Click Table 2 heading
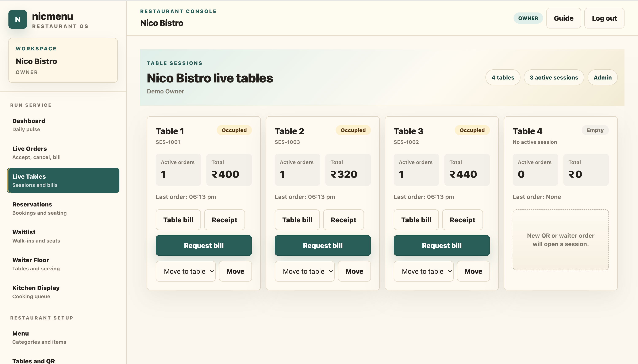Image resolution: width=638 pixels, height=364 pixels. pos(289,131)
